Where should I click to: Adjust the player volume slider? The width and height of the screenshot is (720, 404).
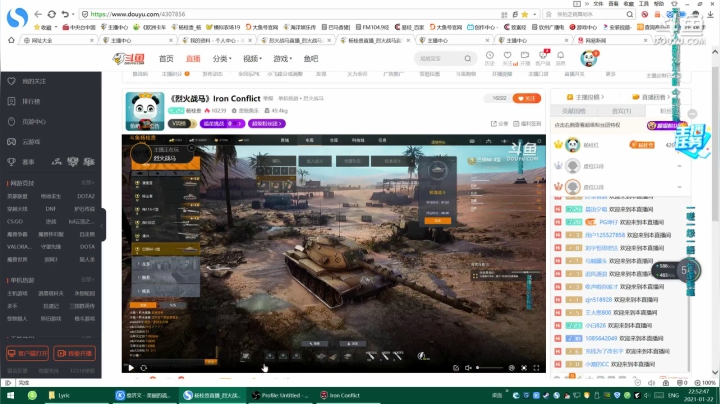[x=489, y=368]
